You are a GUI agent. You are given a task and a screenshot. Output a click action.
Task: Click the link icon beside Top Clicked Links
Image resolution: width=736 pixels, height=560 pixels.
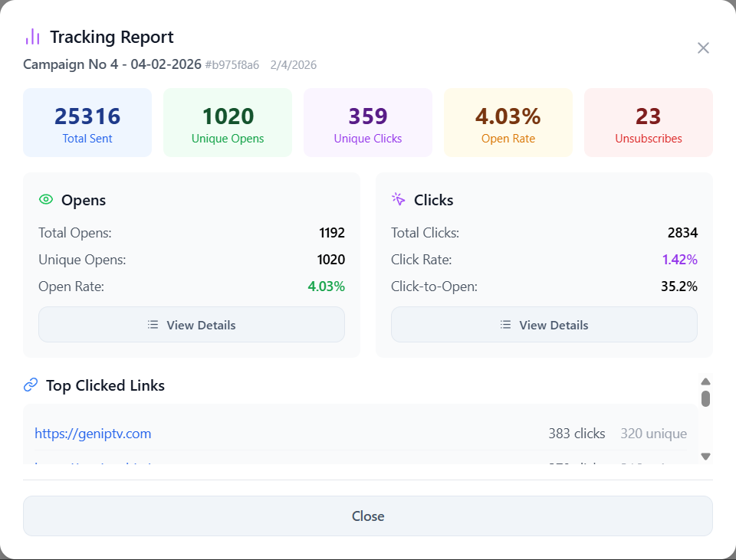[31, 385]
